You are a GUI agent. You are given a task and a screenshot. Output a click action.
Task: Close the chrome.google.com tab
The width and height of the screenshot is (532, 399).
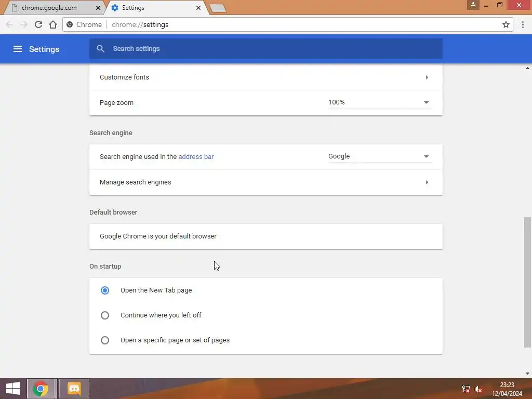[98, 8]
